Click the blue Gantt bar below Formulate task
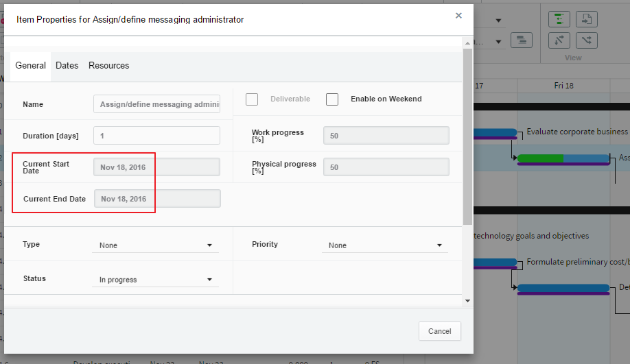The height and width of the screenshot is (364, 630). 563,288
